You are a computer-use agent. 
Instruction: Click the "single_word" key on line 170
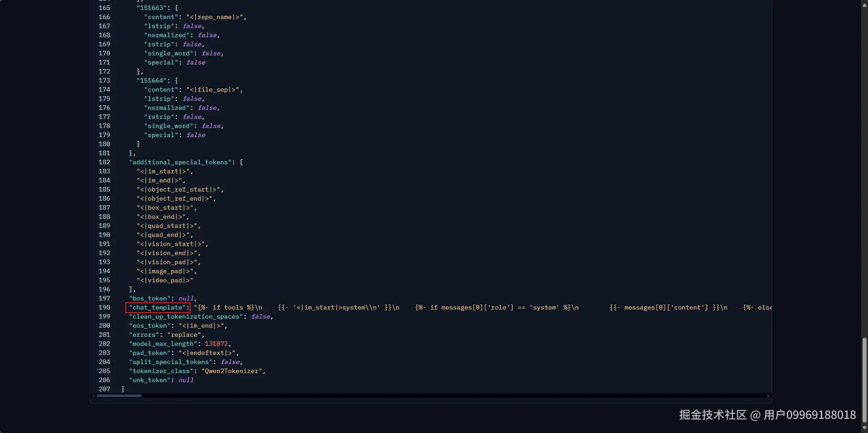pyautogui.click(x=169, y=54)
